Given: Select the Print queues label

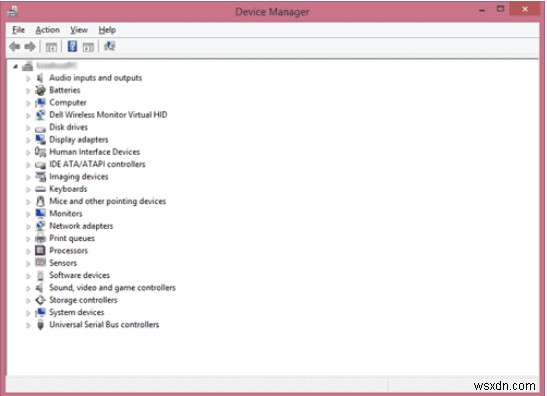Looking at the screenshot, I should point(72,238).
